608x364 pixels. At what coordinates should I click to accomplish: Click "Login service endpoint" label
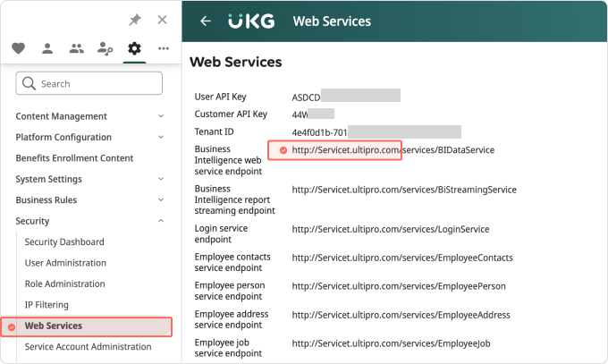(x=221, y=233)
